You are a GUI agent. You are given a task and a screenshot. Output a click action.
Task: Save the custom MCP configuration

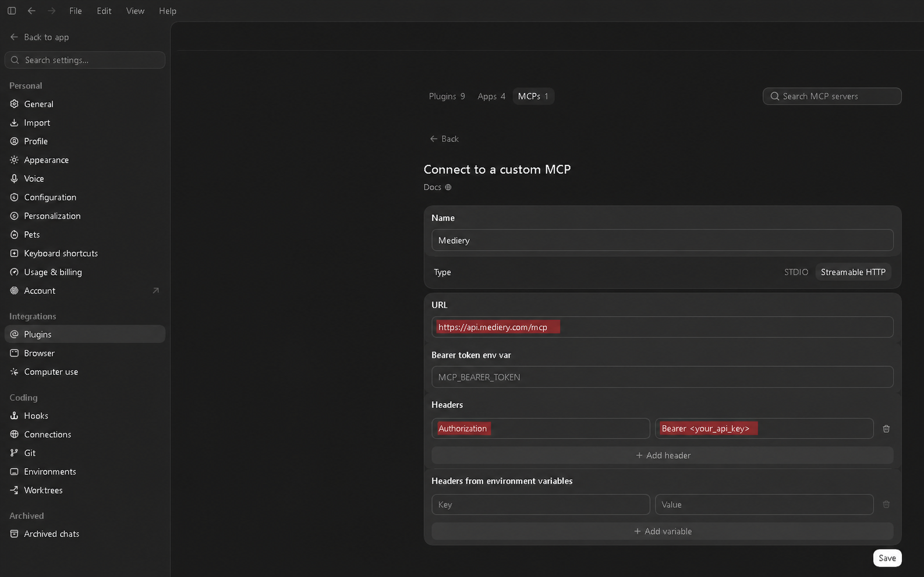[x=887, y=558]
